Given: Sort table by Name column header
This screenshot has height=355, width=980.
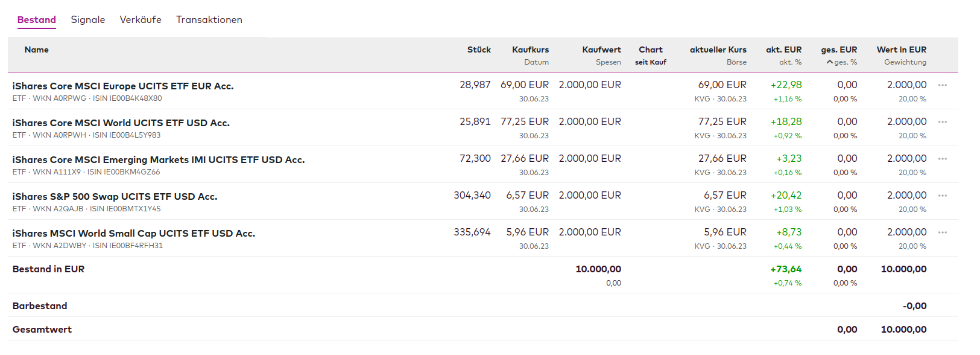Looking at the screenshot, I should [37, 50].
